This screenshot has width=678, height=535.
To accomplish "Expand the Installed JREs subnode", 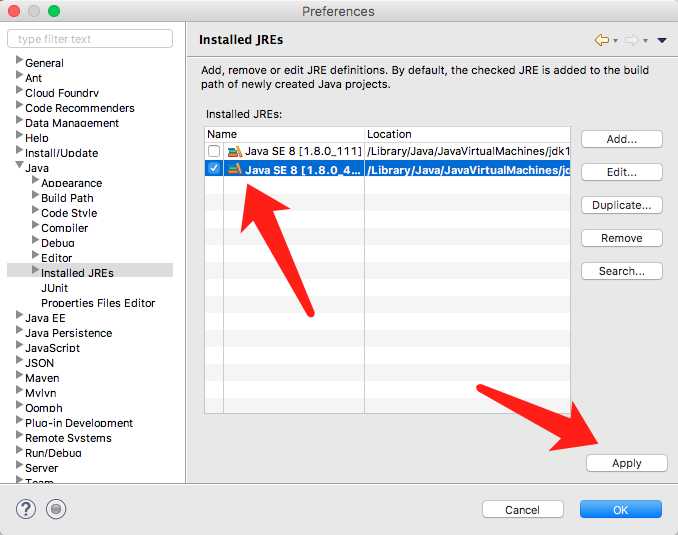I will [35, 269].
